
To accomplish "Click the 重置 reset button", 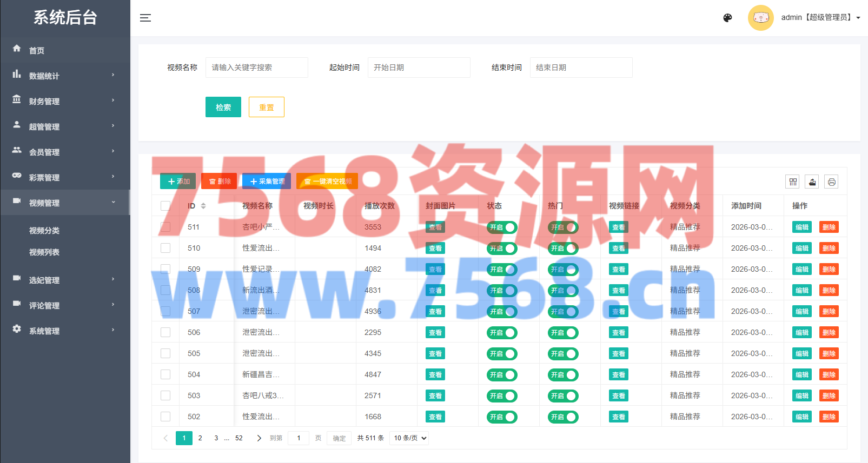I will coord(266,107).
